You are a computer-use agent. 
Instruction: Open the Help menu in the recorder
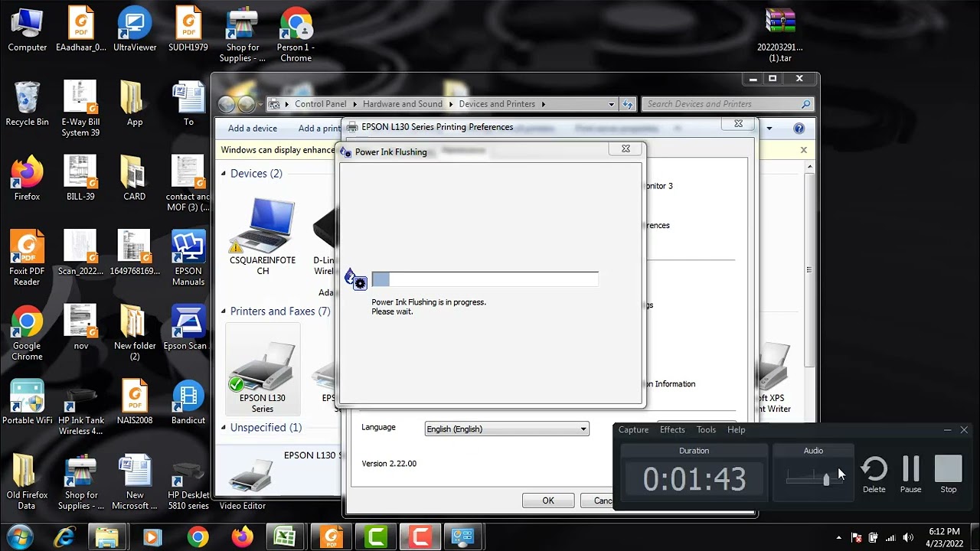[x=736, y=430]
